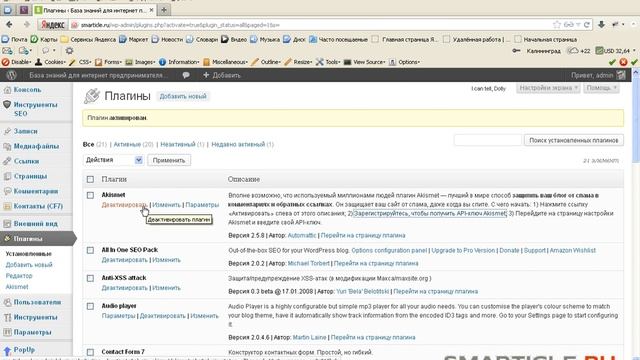Close the Плагины browser tab
This screenshot has height=360, width=640.
pos(151,9)
